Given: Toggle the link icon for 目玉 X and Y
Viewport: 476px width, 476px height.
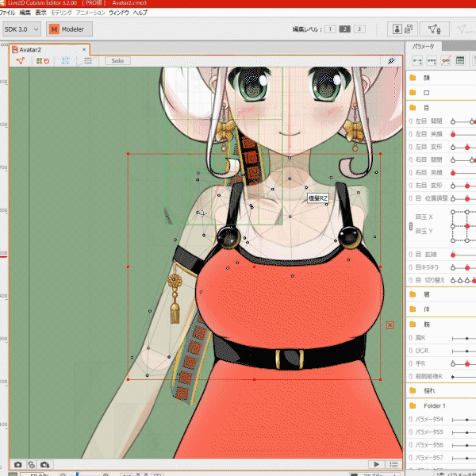Looking at the screenshot, I should click(x=411, y=226).
